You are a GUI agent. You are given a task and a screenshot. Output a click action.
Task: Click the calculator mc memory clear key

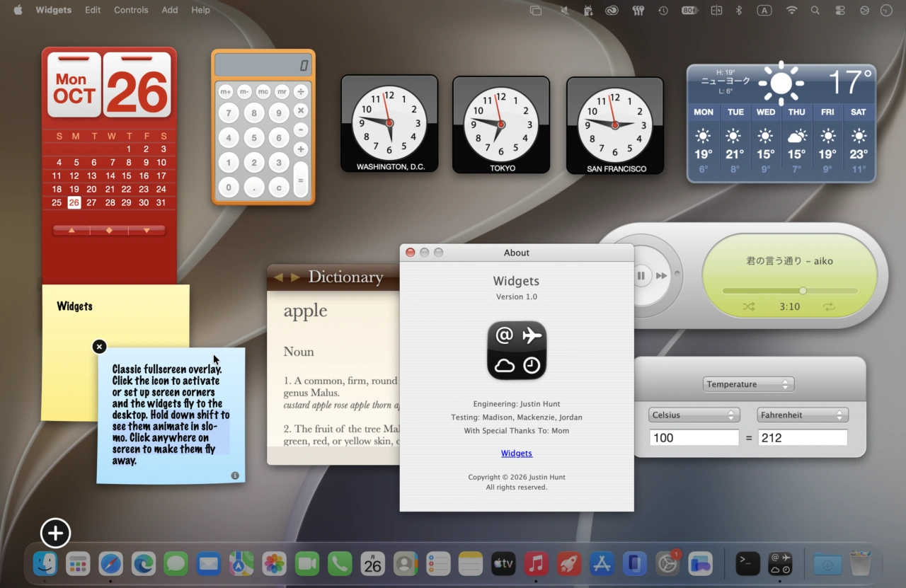(263, 91)
